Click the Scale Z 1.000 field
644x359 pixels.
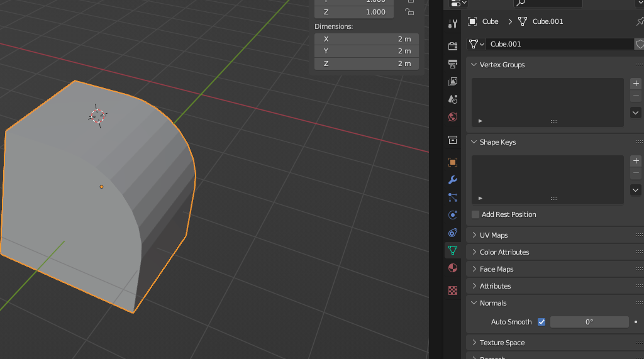pyautogui.click(x=354, y=12)
